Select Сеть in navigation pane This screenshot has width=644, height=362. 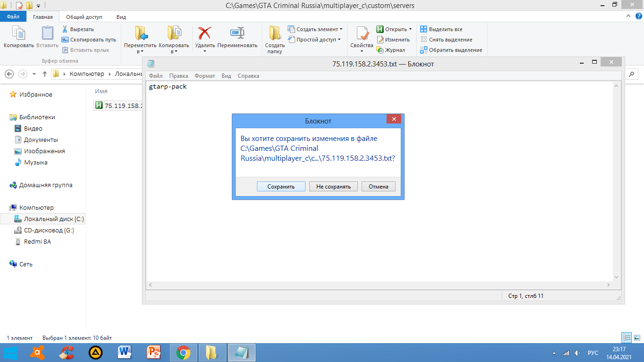pyautogui.click(x=21, y=264)
